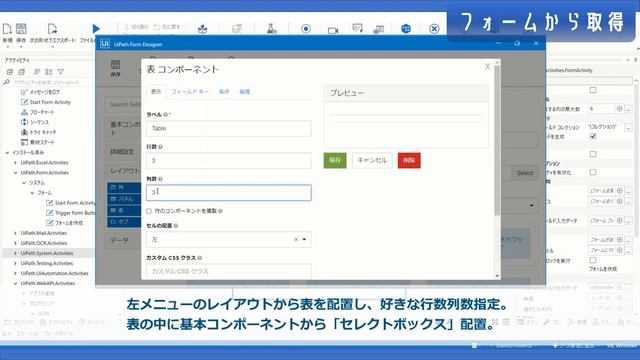Viewport: 640px width, 360px height.
Task: Open the rightmost tab after 条件
Action: [244, 91]
